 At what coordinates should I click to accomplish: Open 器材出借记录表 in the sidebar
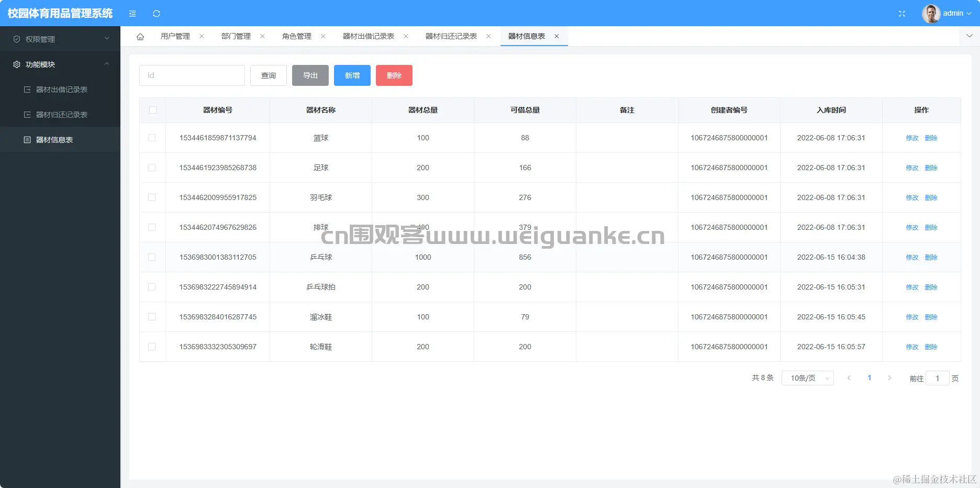tap(60, 90)
